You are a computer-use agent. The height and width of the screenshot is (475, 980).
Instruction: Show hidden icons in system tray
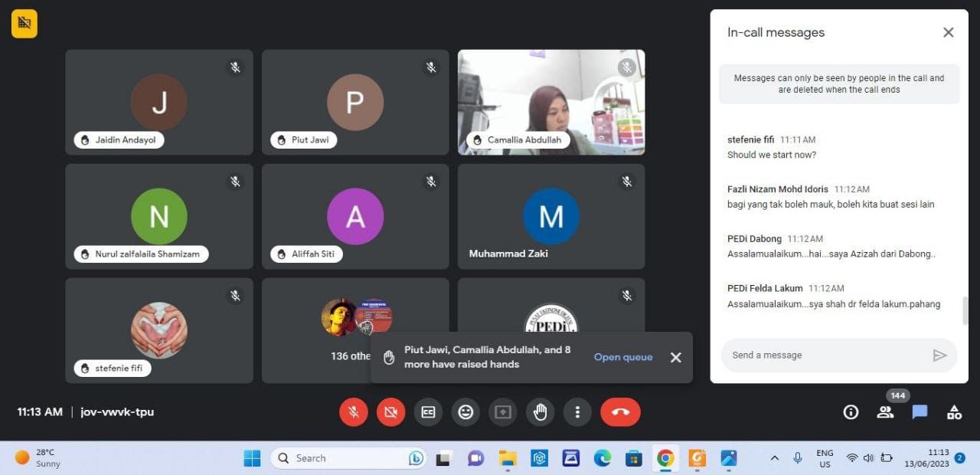point(774,458)
